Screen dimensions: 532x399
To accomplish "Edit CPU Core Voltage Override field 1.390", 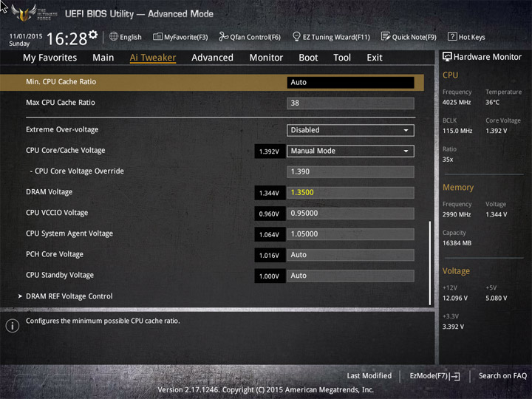I will point(350,171).
